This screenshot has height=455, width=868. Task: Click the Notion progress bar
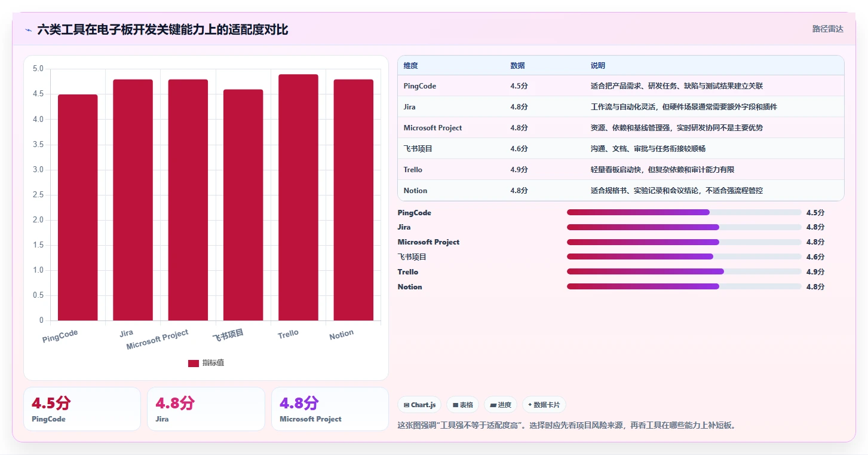tap(684, 286)
